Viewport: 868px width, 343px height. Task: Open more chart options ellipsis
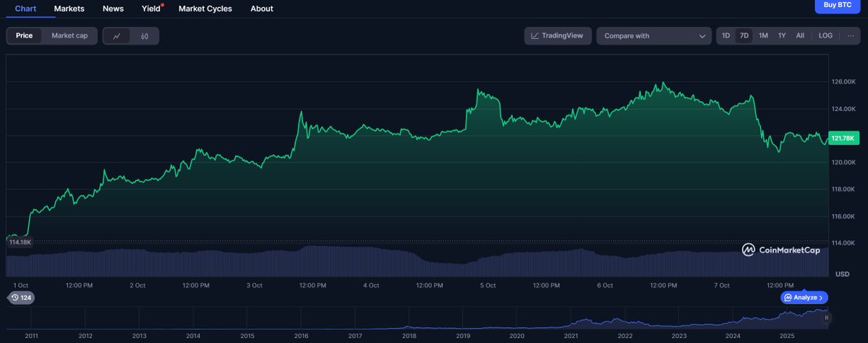pyautogui.click(x=851, y=35)
